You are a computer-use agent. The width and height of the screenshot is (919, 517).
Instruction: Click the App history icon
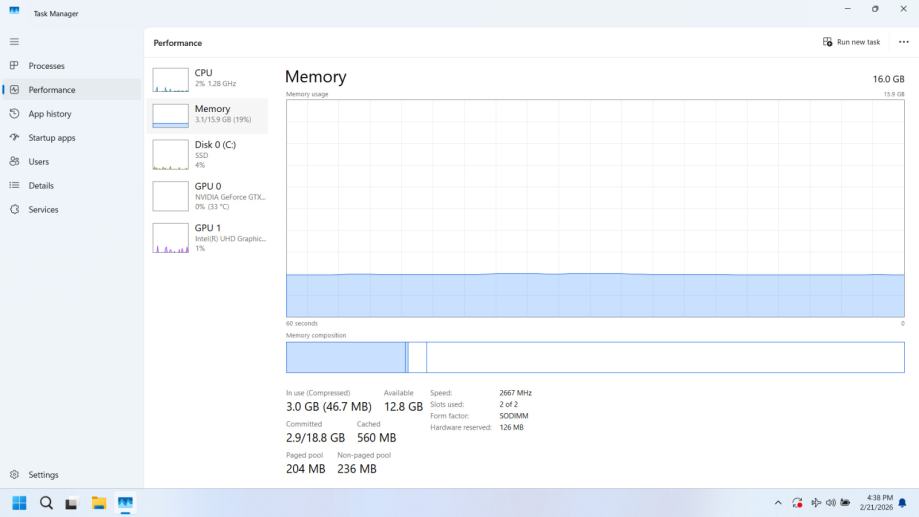[x=14, y=114]
